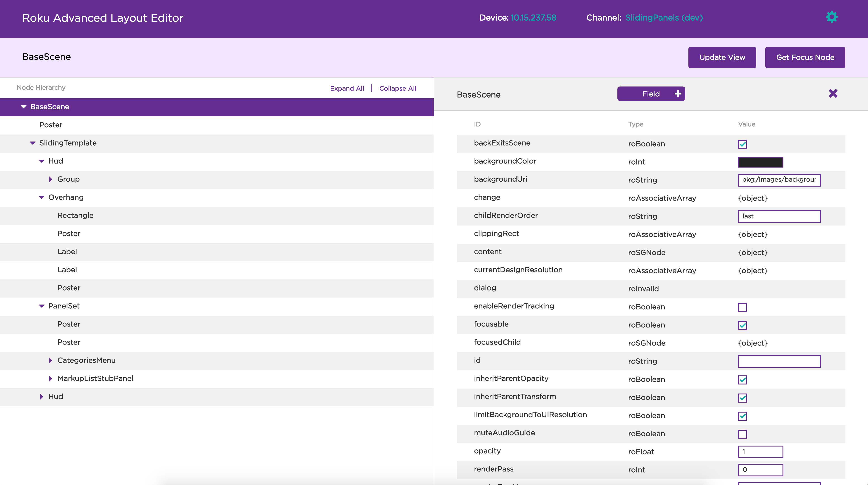Click the Expand All link
The image size is (868, 485).
point(347,88)
